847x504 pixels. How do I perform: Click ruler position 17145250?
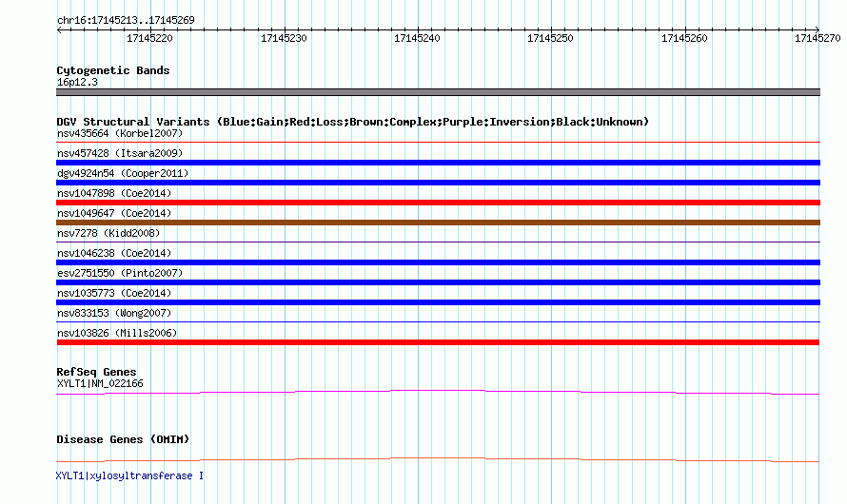point(550,38)
